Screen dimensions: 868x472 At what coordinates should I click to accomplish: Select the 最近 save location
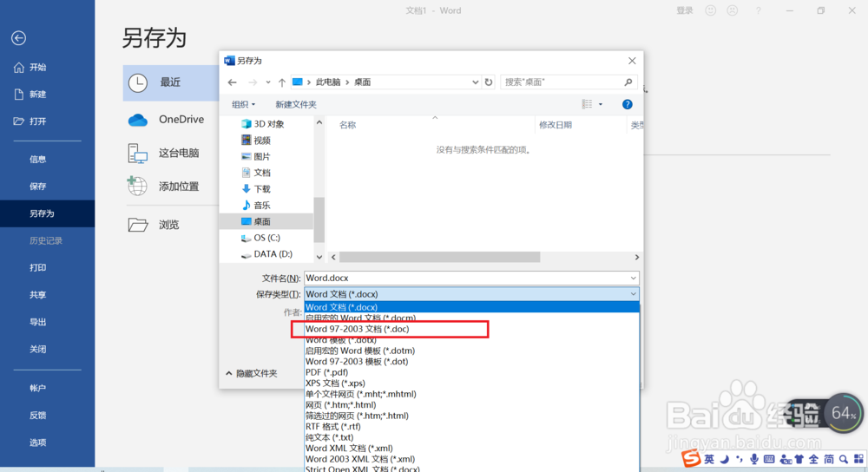(x=171, y=82)
